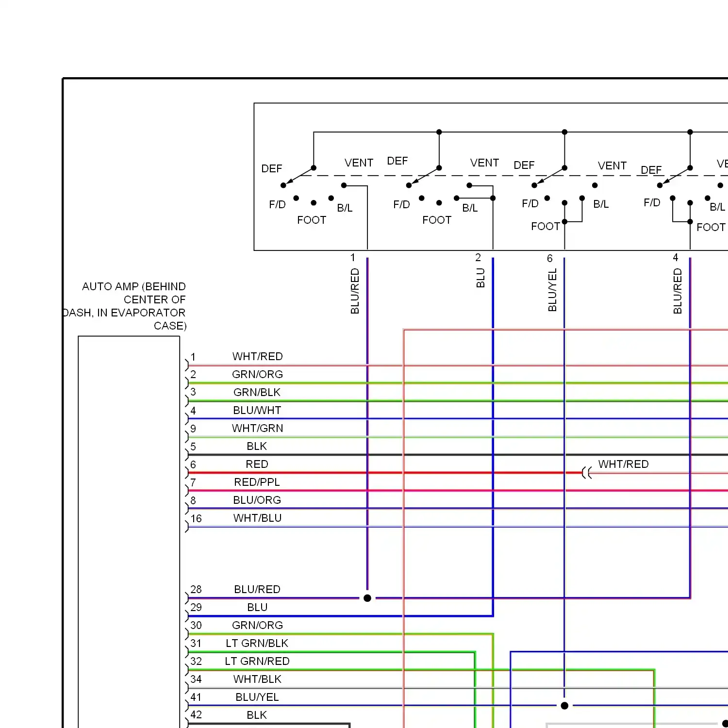Select the vertical BLU label under switch terminal 2
The image size is (728, 728).
[480, 278]
